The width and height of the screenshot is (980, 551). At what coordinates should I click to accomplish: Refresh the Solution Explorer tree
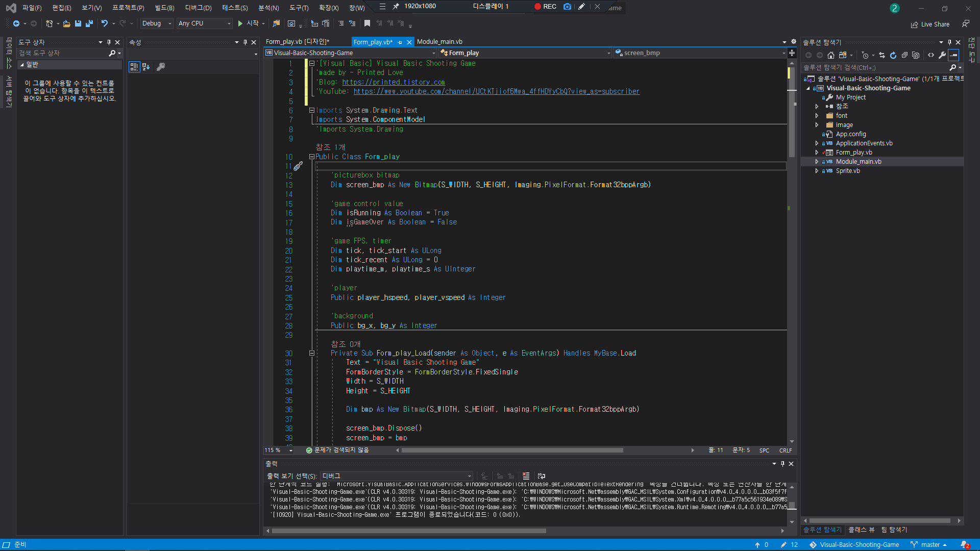pos(893,55)
